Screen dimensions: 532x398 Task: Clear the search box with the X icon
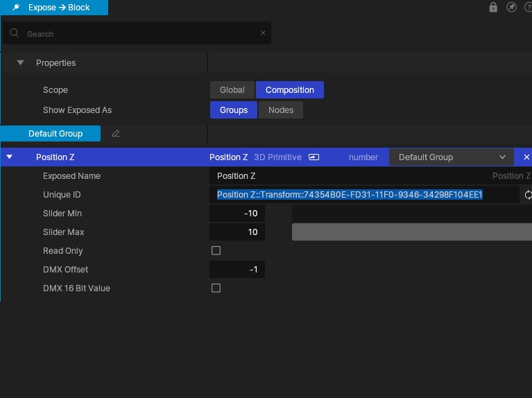tap(263, 33)
